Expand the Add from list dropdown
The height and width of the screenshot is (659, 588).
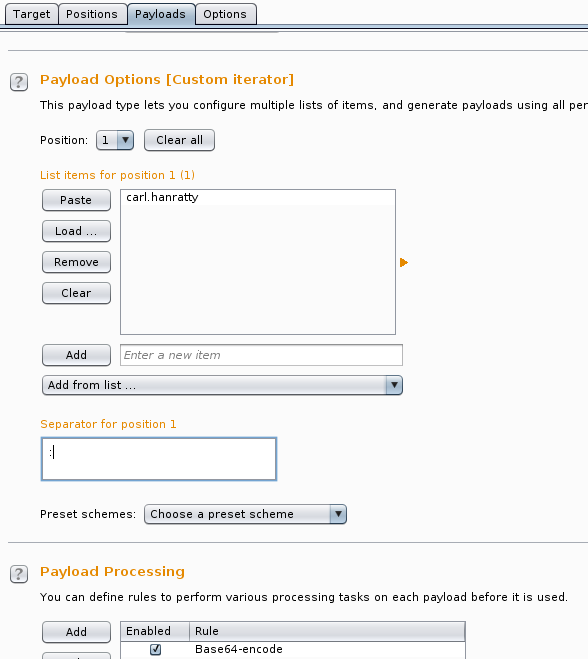(222, 385)
